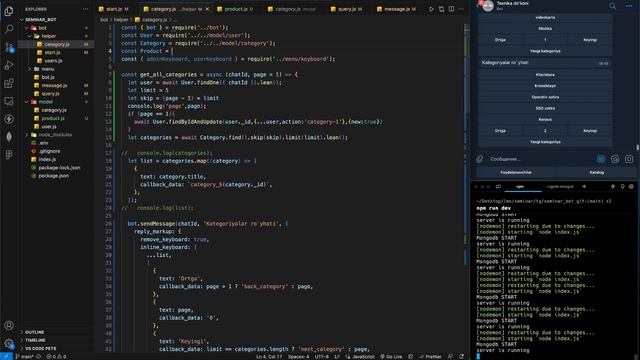Open the Thunder Client lightning icon

point(9,119)
